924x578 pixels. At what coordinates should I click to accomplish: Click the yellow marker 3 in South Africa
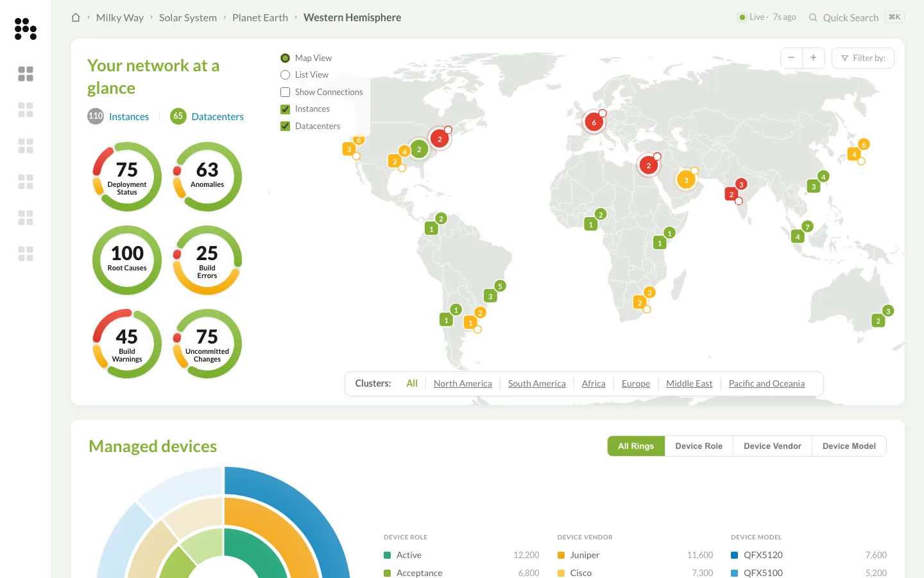pyautogui.click(x=649, y=292)
